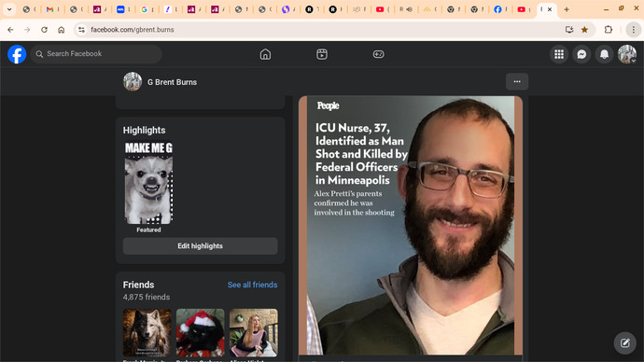
Task: Click the address bar URL facebook.com/gbrent.burns
Action: 133,30
